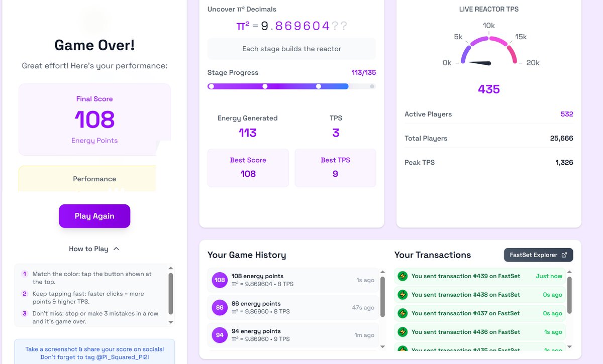Select the transaction #436 row
Viewport: 603px width, 364px height.
(x=480, y=332)
